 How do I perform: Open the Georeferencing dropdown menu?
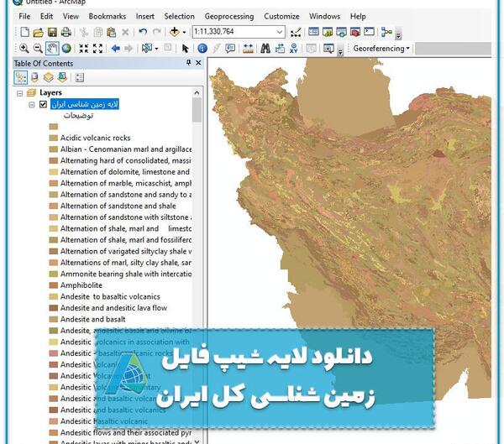381,49
